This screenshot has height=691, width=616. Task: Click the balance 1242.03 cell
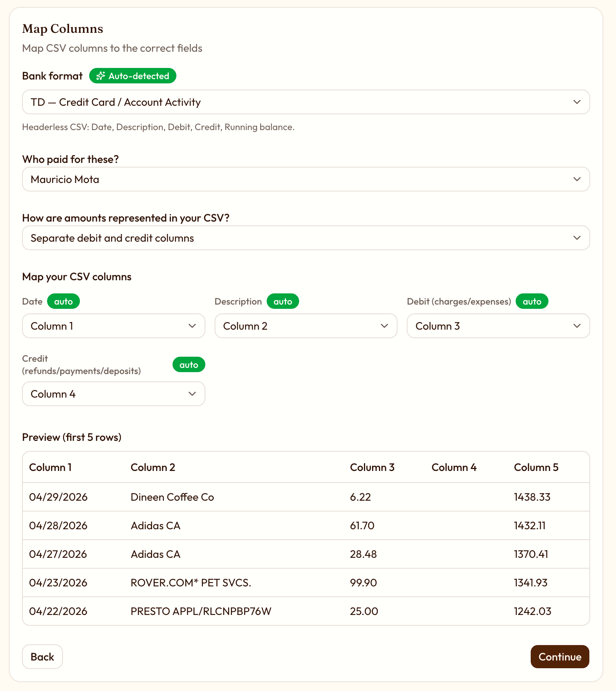(x=533, y=611)
